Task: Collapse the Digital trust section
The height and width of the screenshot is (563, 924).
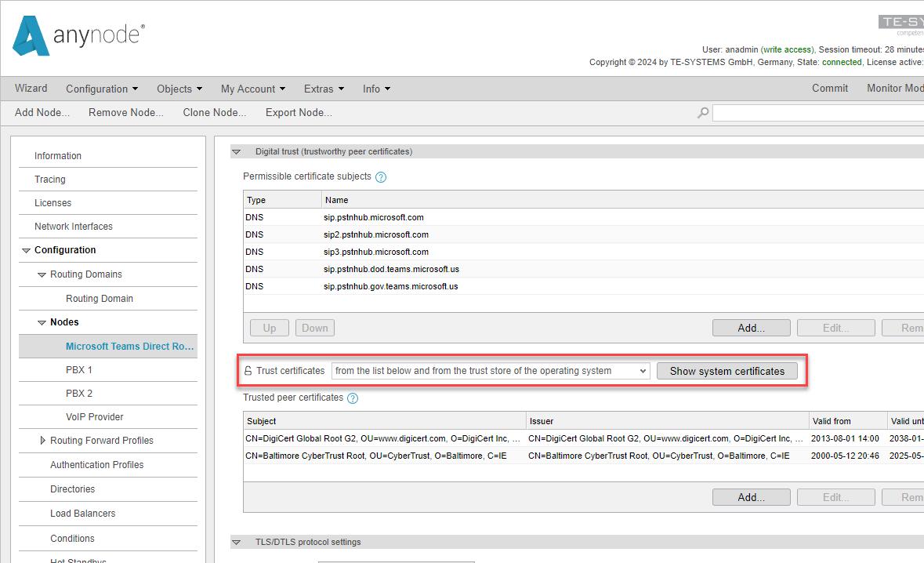Action: (237, 151)
